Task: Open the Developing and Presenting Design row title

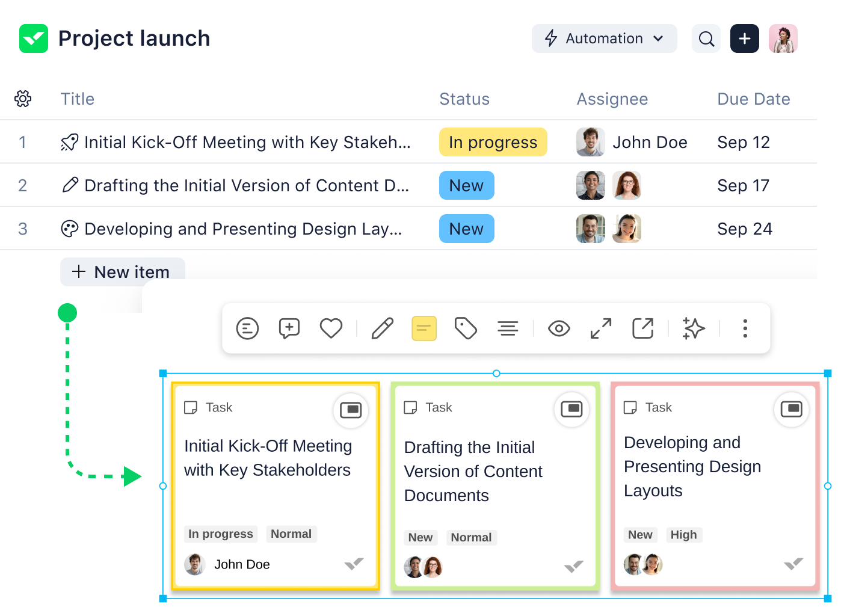Action: click(x=243, y=229)
